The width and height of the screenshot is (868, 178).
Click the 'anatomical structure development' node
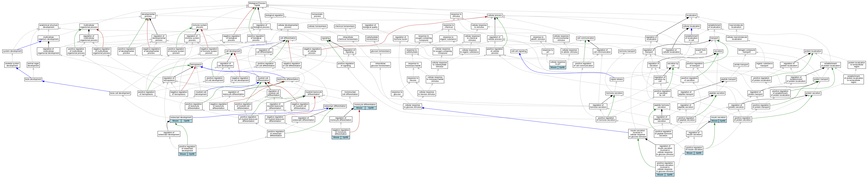(49, 26)
